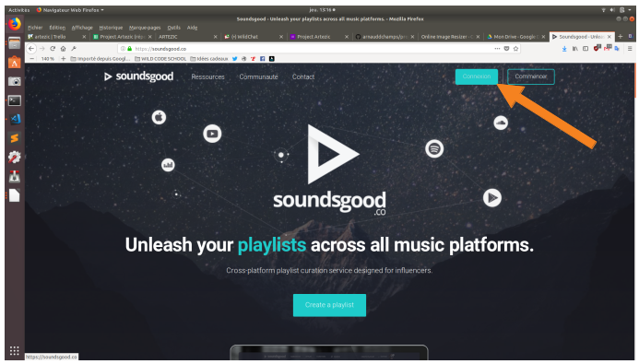
Task: Open the Importé depuis Google bookmark folder
Action: [x=101, y=59]
